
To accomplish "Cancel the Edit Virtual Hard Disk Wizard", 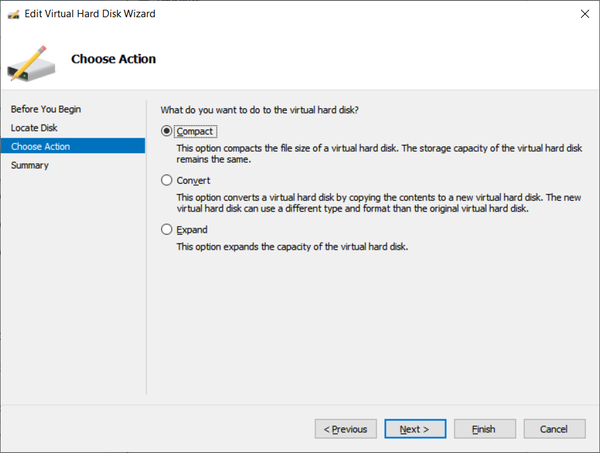I will pyautogui.click(x=554, y=429).
